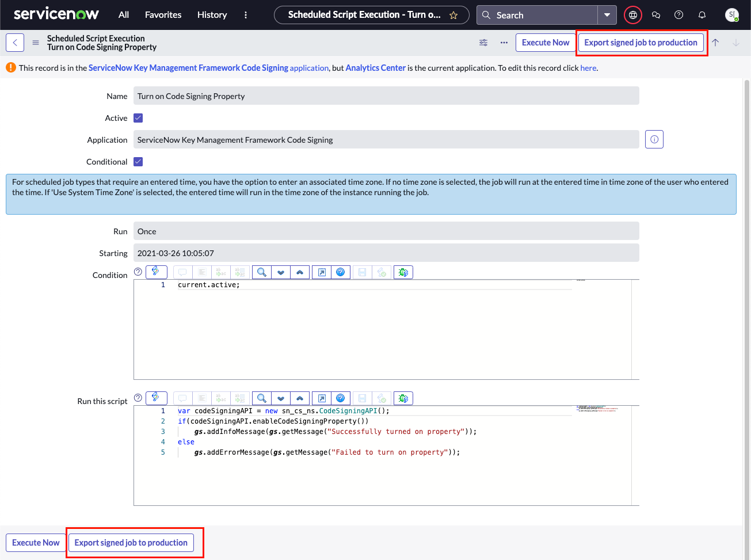Viewport: 751px width, 560px height.
Task: Toggle the Conditional checkbox
Action: click(x=138, y=162)
